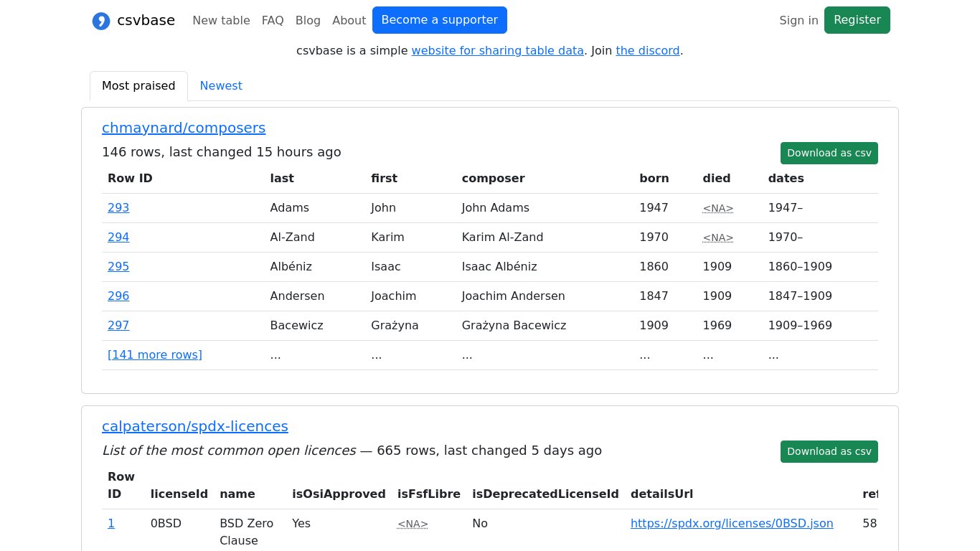
Task: Click the csvbase logo icon
Action: click(x=101, y=21)
